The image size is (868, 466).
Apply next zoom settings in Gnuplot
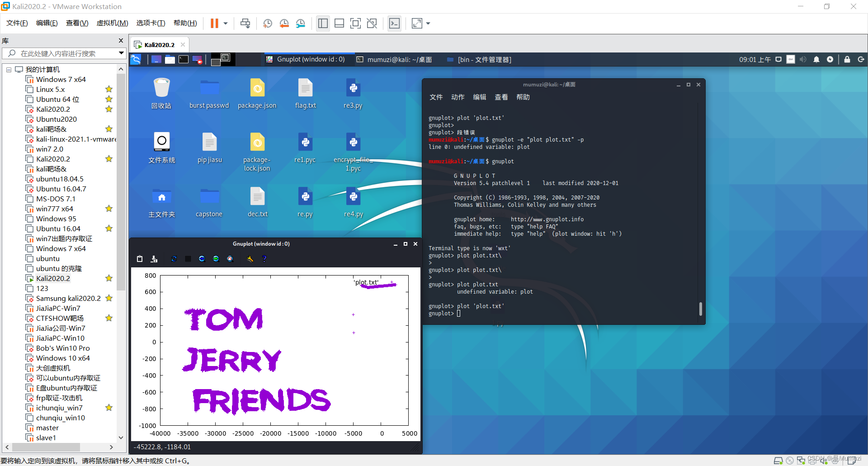click(x=216, y=259)
